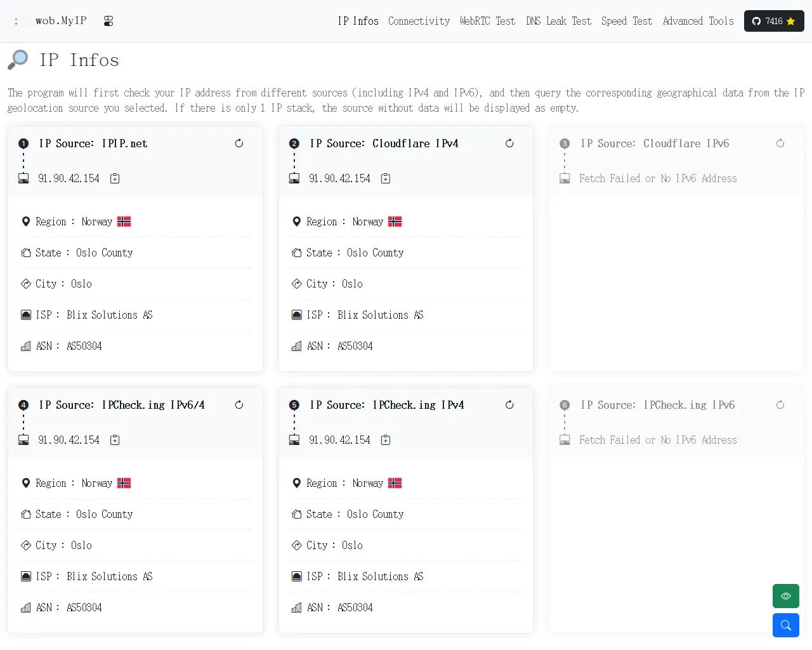Open the Speed Test section
This screenshot has height=650, width=812.
pos(626,21)
